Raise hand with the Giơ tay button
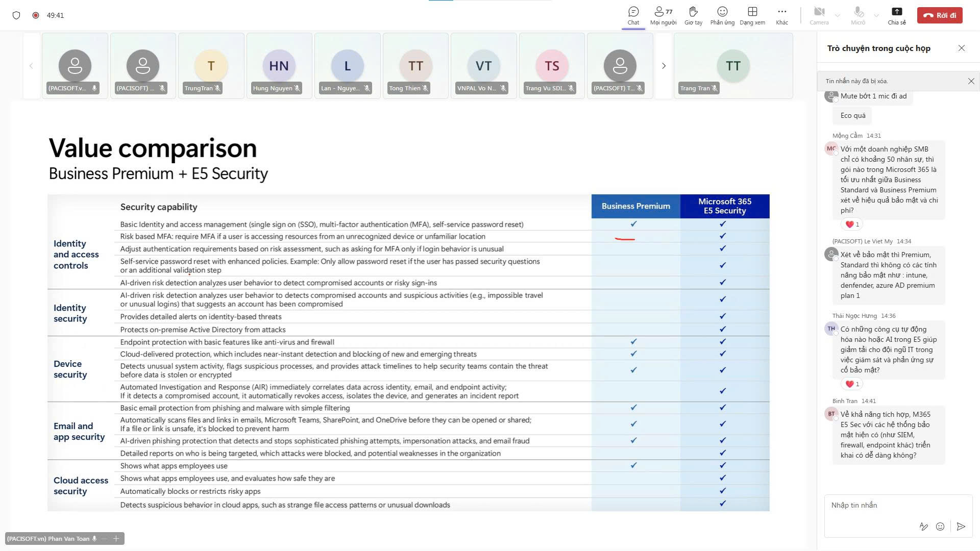980x551 pixels. [693, 15]
